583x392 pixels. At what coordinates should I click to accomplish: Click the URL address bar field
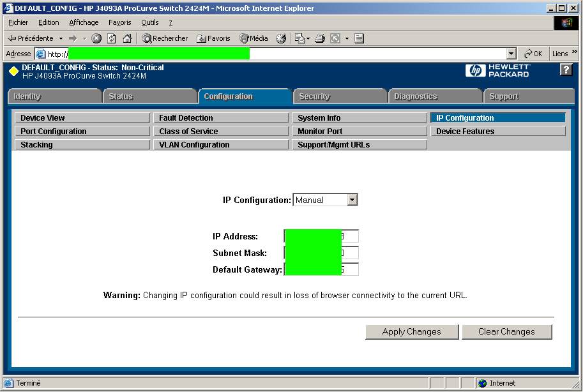(x=276, y=54)
